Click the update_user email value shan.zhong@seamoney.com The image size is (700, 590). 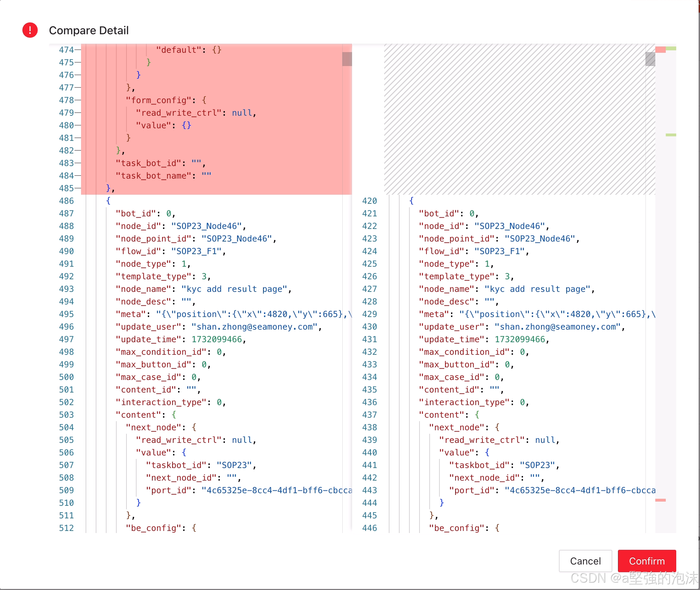(x=256, y=326)
